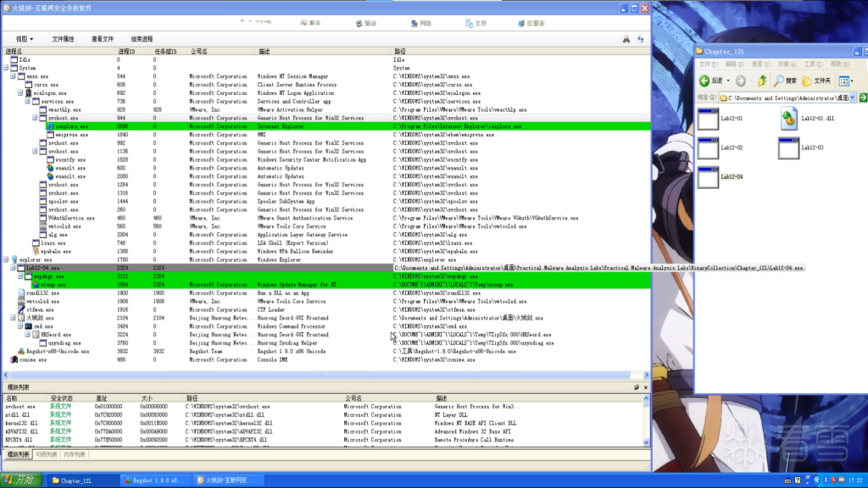Viewport: 868px width, 488px height.
Task: Close the 模块列表 panel
Action: (645, 387)
